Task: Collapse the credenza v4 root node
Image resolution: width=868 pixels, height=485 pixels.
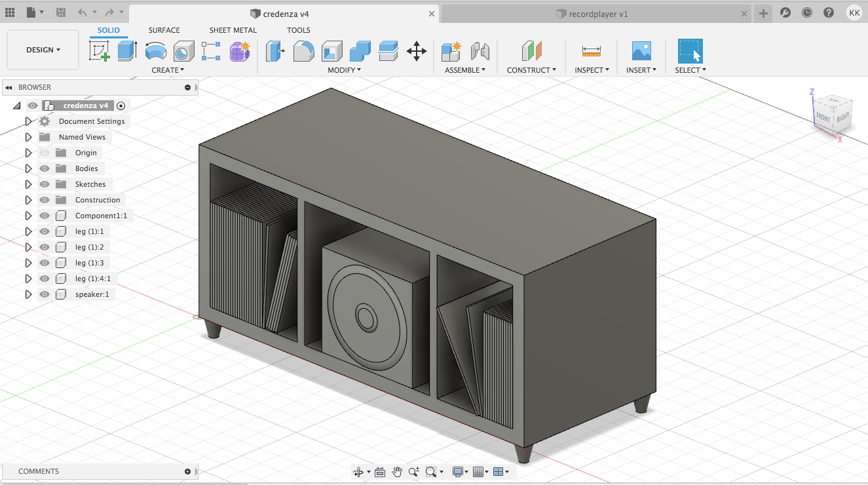Action: click(x=17, y=106)
